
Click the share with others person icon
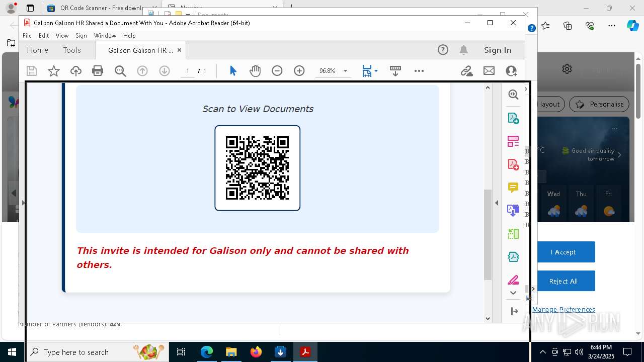pos(512,71)
